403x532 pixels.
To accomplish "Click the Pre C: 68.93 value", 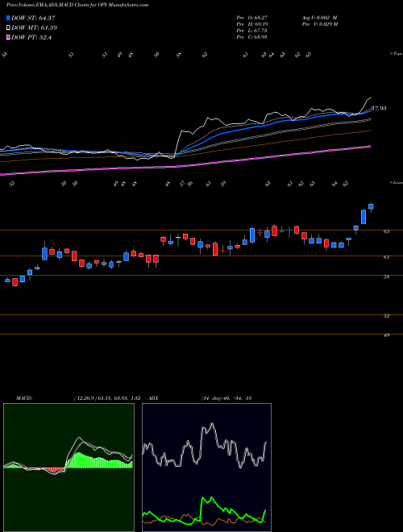I will click(x=252, y=37).
